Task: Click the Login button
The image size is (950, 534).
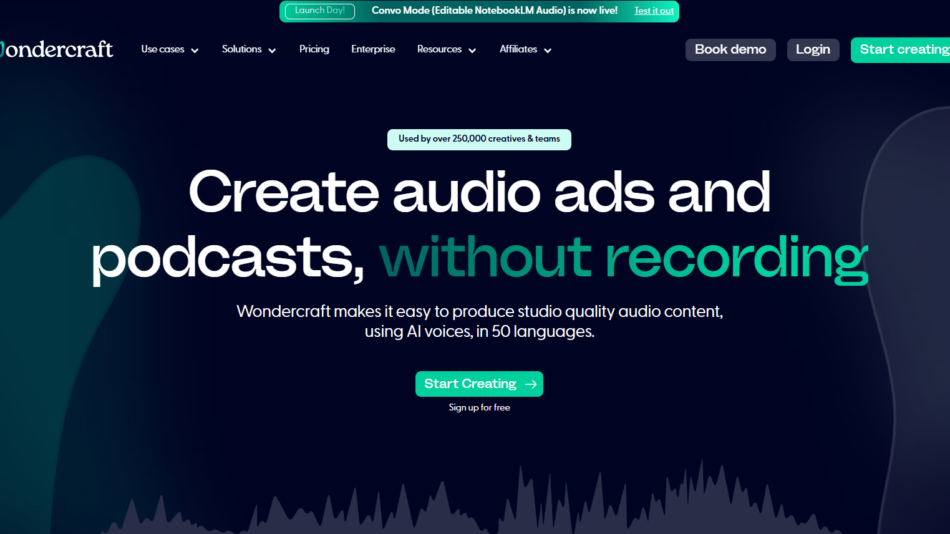Action: pos(812,50)
